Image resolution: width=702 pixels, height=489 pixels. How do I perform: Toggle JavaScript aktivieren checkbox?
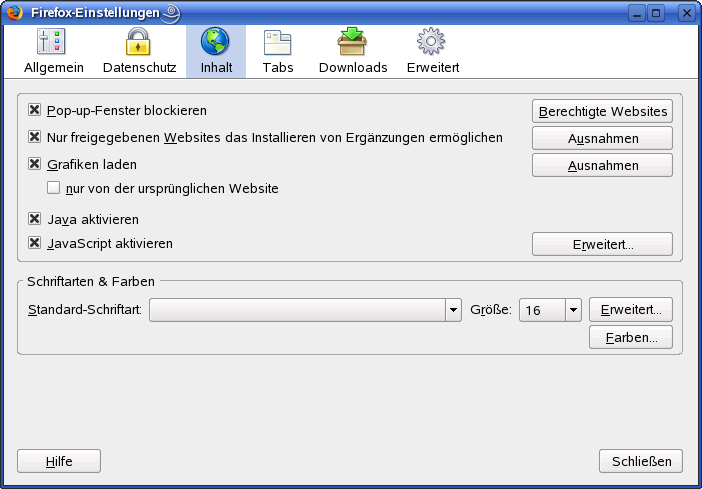click(34, 243)
